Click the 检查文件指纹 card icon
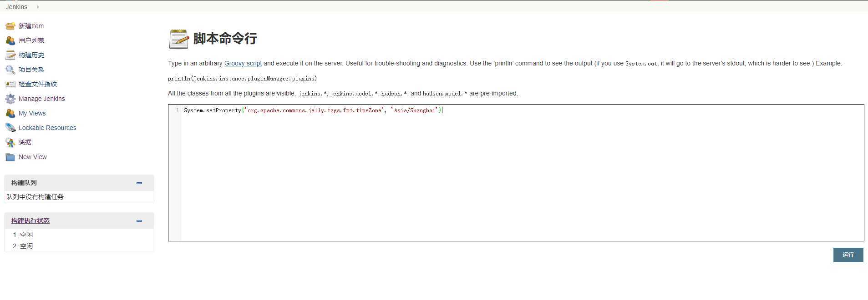The width and height of the screenshot is (868, 300). tap(10, 84)
